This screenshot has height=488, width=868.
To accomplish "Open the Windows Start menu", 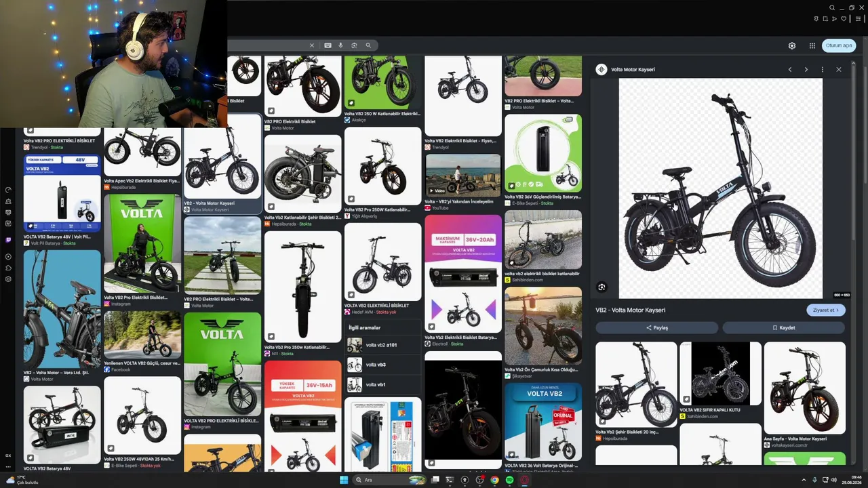I will [344, 480].
